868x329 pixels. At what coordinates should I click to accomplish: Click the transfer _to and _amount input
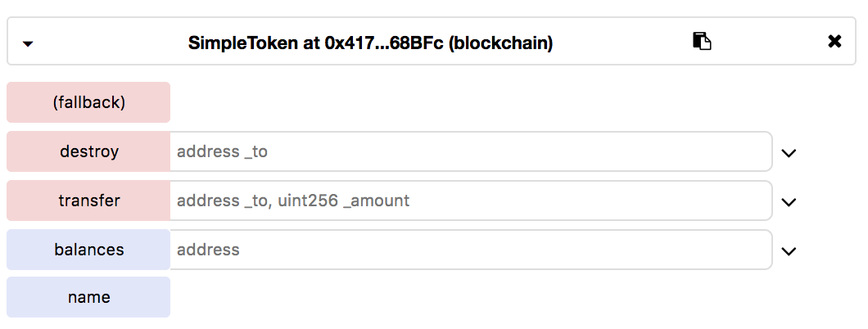tap(470, 201)
